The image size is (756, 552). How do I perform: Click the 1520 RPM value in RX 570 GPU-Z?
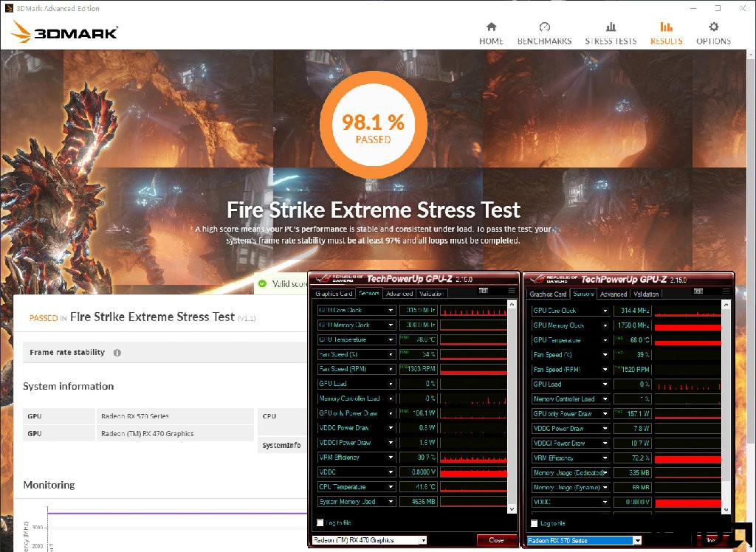[x=632, y=370]
